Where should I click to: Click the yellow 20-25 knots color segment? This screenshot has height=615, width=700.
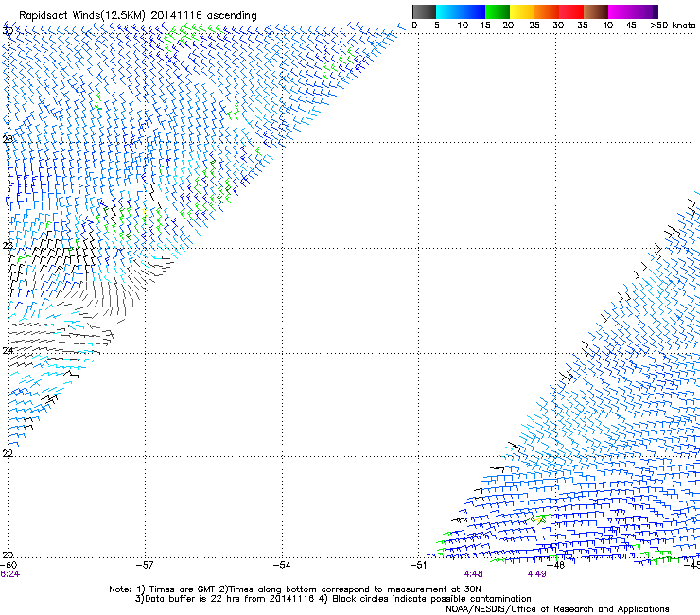coord(522,11)
